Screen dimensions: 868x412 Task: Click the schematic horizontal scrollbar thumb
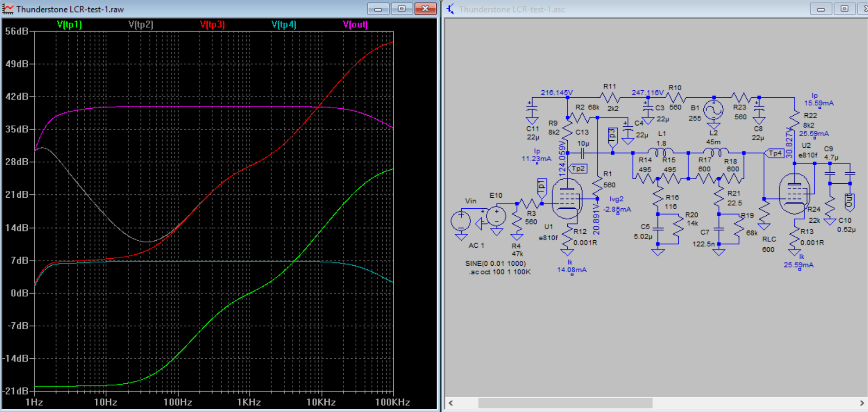565,403
